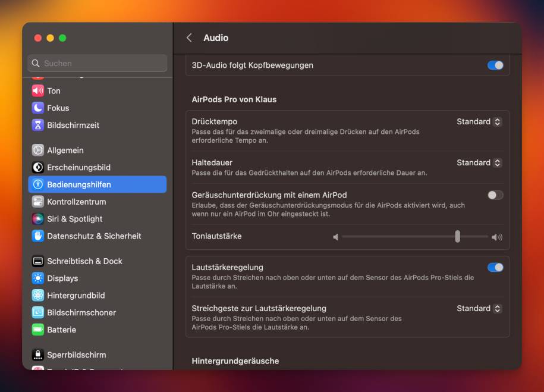Click the Sperrbildschirm lock icon

[38, 355]
